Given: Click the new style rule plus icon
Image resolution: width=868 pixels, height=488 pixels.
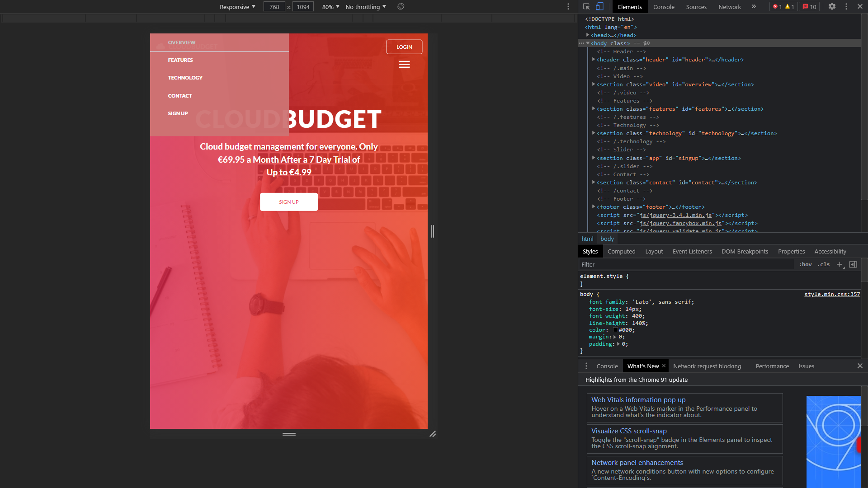Looking at the screenshot, I should 840,265.
